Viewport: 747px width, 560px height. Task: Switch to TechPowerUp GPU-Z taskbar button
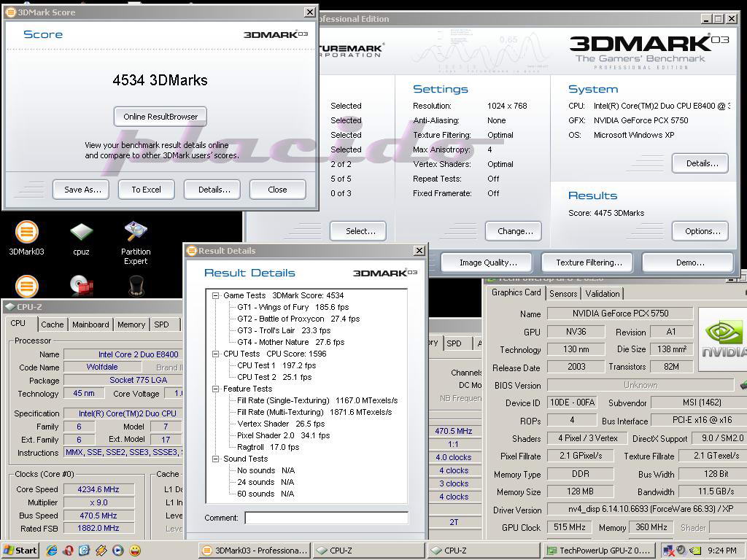click(598, 551)
